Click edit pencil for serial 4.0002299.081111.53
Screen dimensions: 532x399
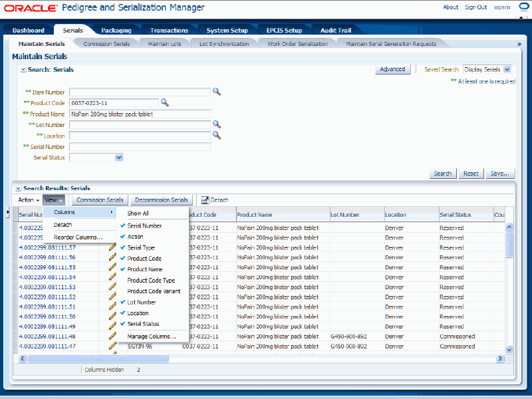click(112, 287)
